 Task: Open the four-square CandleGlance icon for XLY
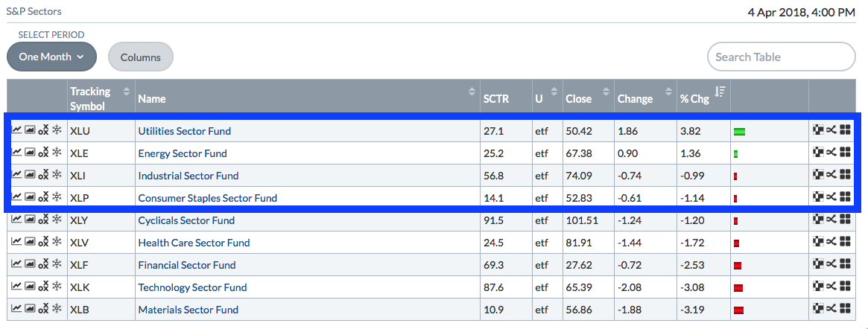click(x=845, y=220)
